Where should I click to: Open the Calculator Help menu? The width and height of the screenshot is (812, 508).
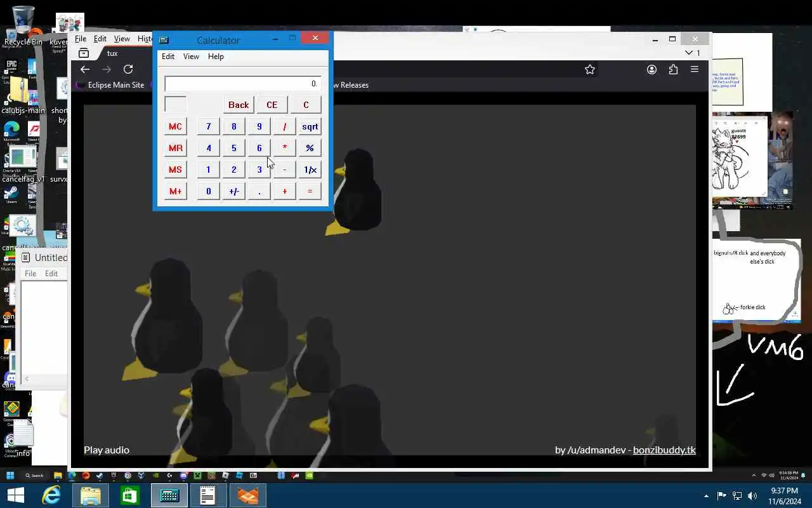tap(216, 57)
